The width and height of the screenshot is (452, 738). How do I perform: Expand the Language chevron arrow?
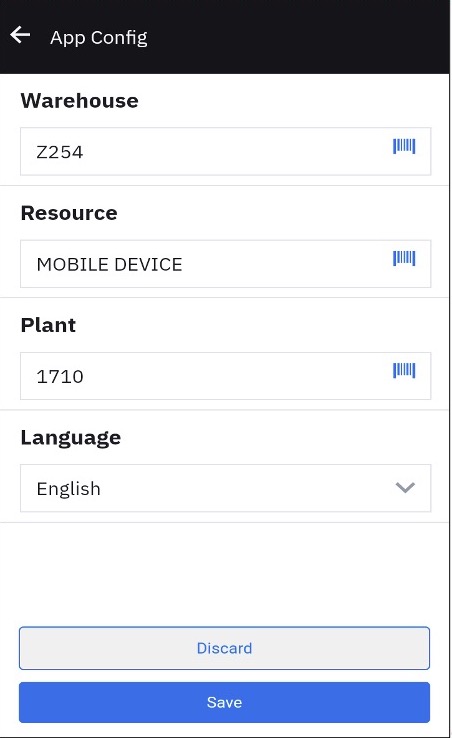click(405, 488)
